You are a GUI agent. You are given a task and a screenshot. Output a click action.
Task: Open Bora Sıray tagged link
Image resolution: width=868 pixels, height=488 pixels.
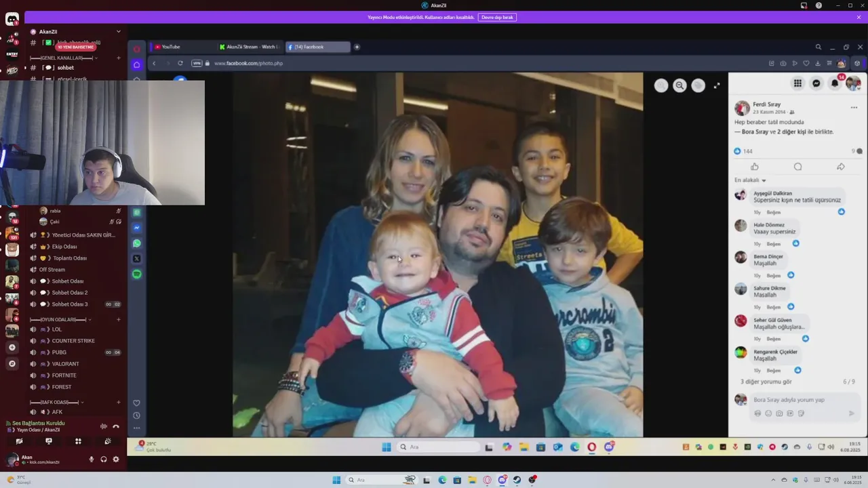[755, 131]
